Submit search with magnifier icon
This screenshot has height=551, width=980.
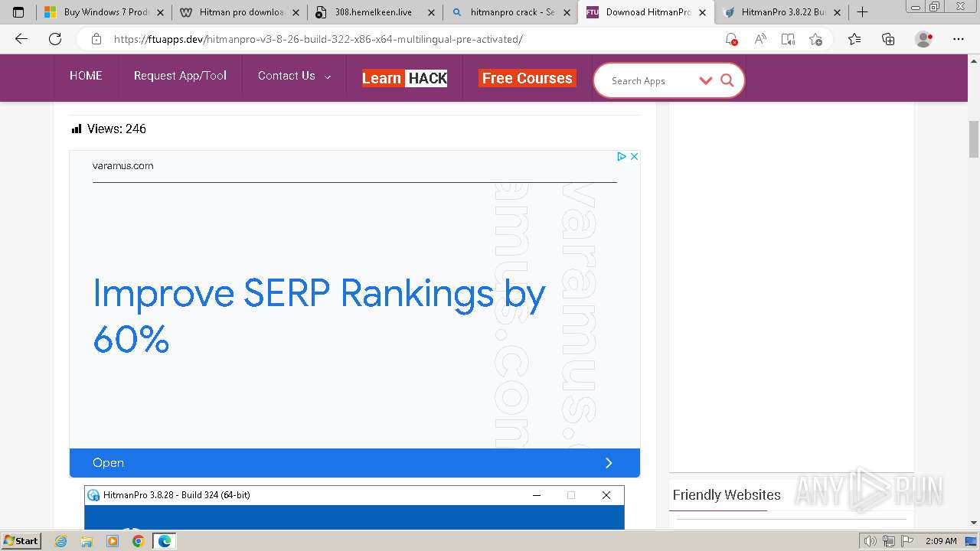727,80
